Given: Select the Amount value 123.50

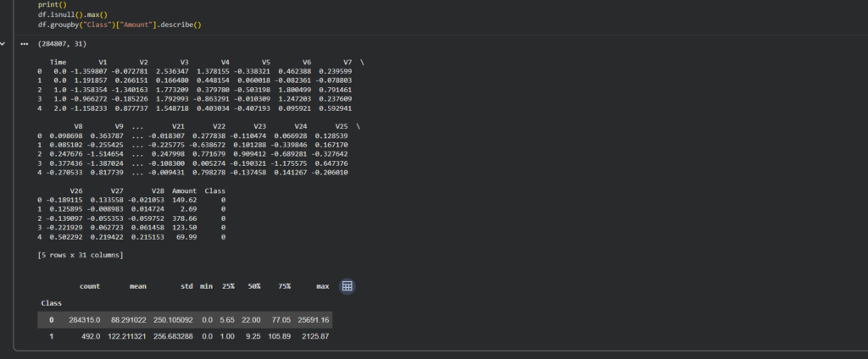Looking at the screenshot, I should [x=184, y=228].
